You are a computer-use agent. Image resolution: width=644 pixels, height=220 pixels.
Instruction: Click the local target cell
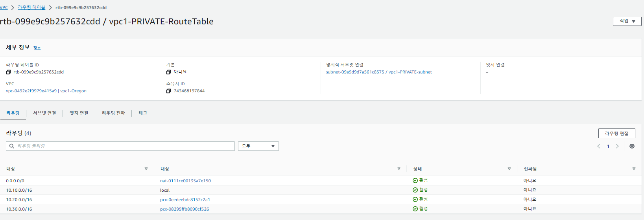click(165, 190)
